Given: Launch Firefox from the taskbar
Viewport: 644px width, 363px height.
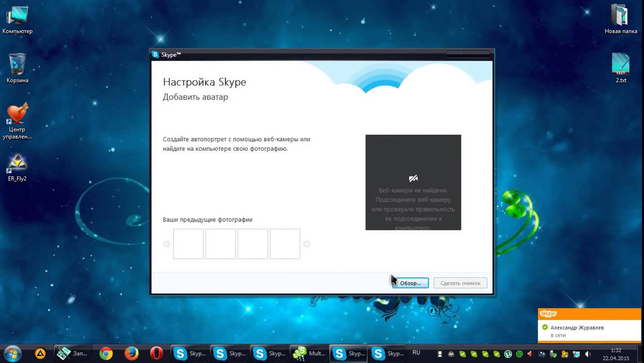Looking at the screenshot, I should tap(131, 353).
